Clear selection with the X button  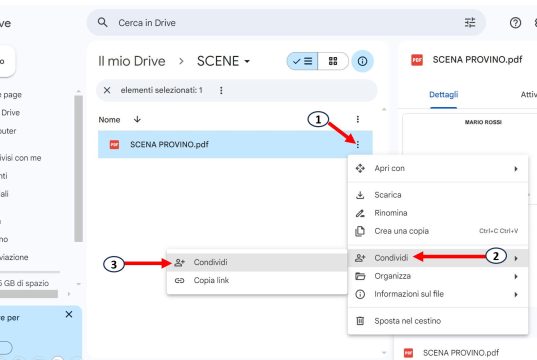point(107,90)
